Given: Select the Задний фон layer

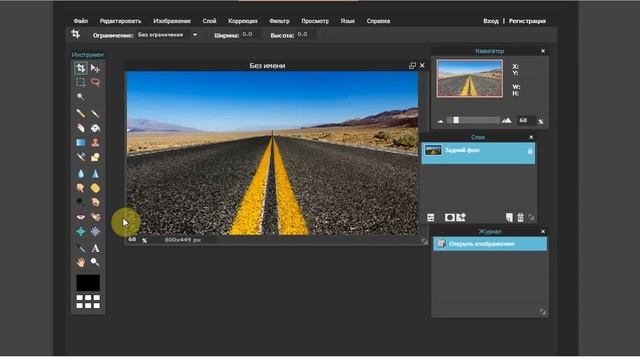Looking at the screenshot, I should click(478, 153).
